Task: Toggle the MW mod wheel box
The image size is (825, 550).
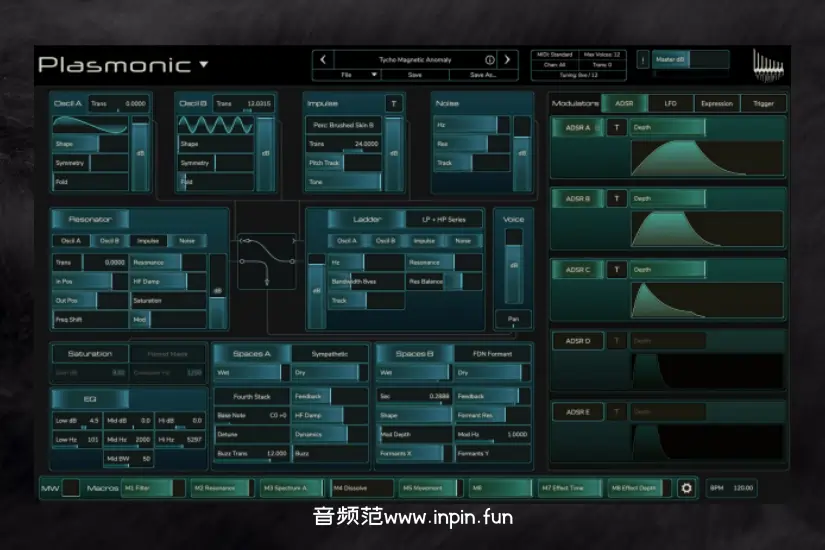Action: pos(71,488)
